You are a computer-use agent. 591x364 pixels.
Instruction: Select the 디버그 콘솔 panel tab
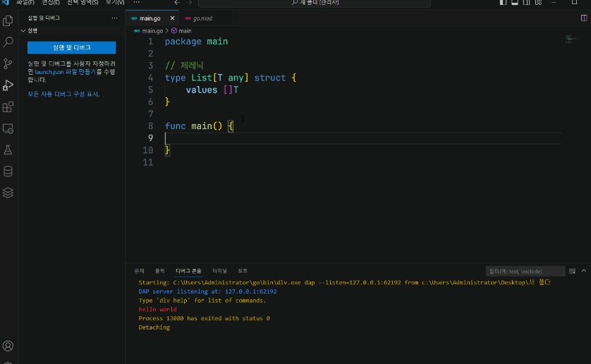click(x=188, y=271)
